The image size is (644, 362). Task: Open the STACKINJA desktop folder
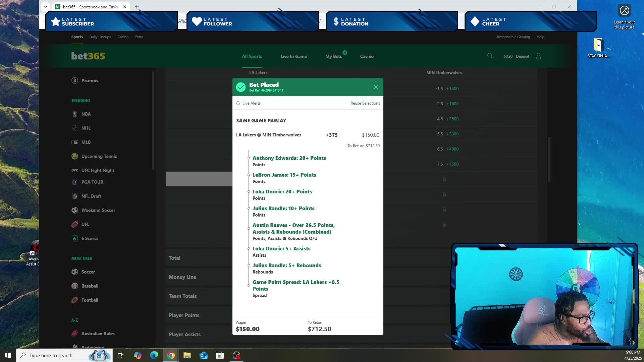[599, 48]
